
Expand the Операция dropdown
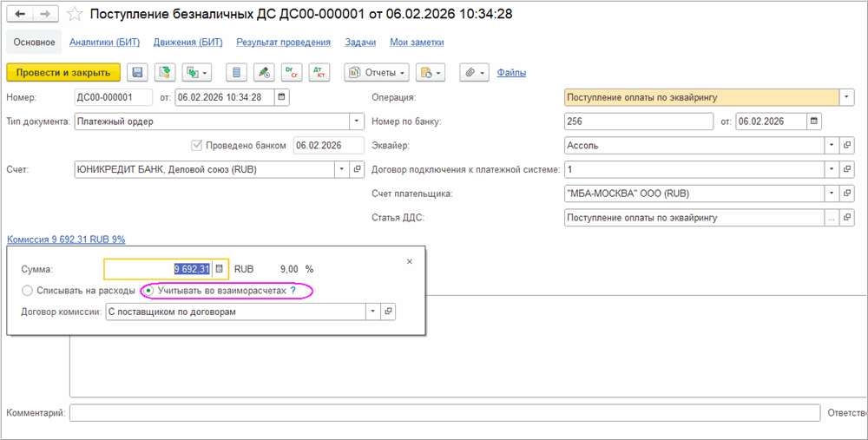pos(846,97)
